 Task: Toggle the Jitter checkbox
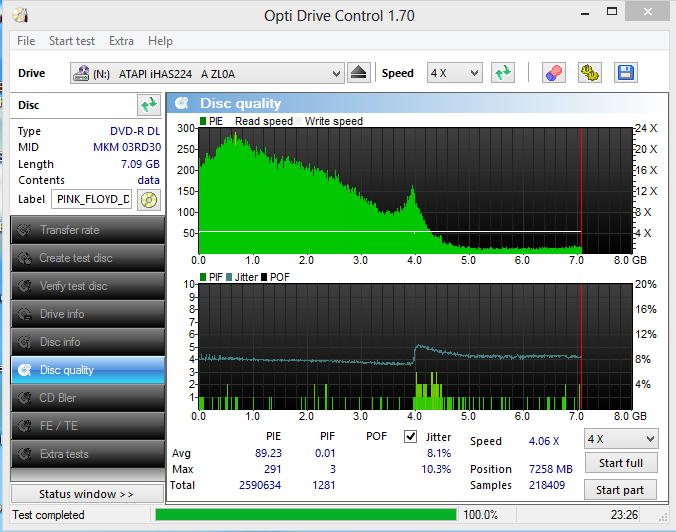[410, 437]
